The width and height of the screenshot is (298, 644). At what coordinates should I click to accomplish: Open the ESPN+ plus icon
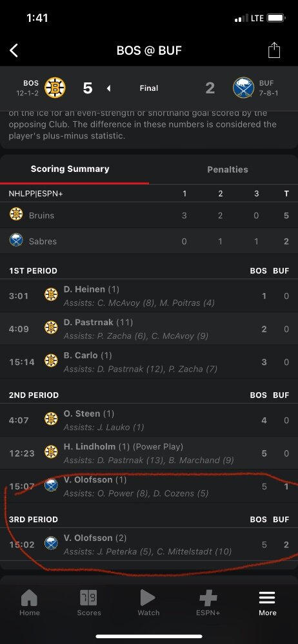pyautogui.click(x=208, y=598)
